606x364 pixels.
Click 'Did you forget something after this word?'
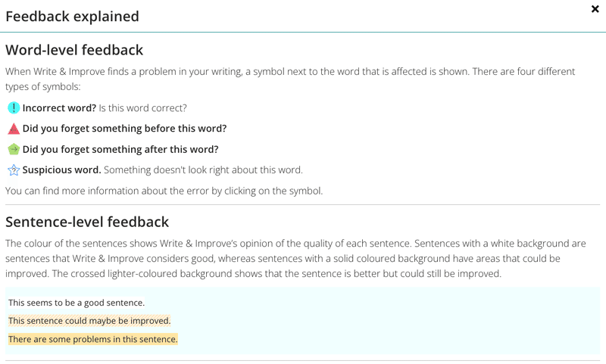click(x=120, y=149)
